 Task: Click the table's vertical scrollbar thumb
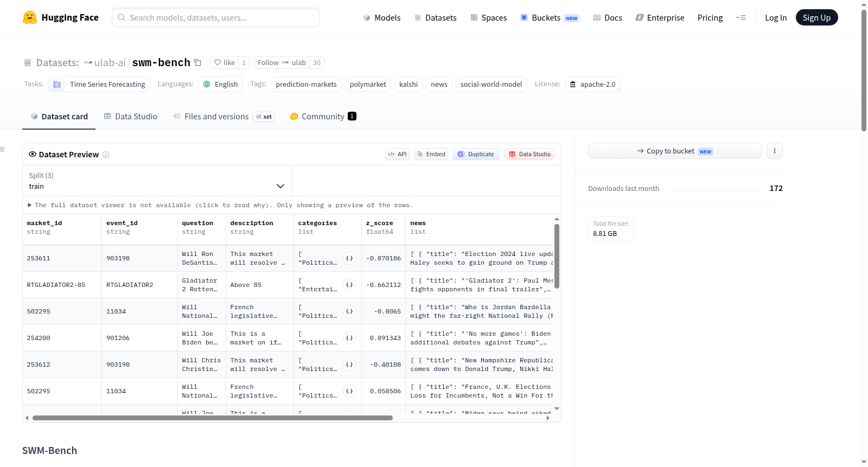click(x=557, y=256)
